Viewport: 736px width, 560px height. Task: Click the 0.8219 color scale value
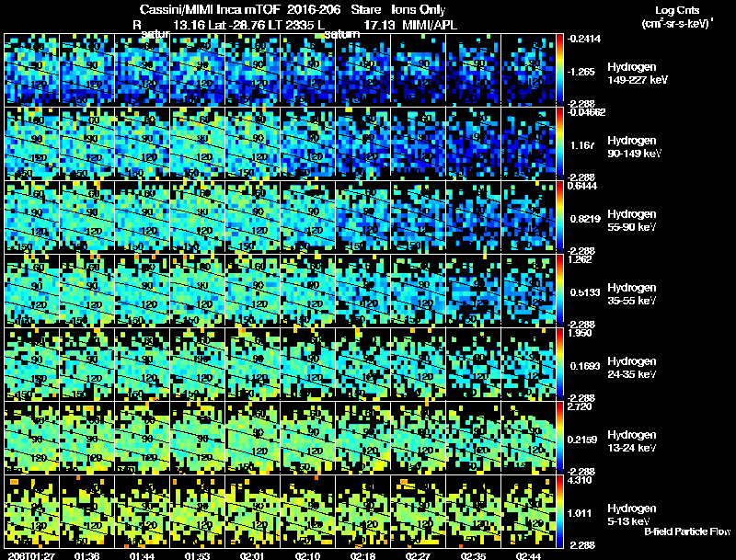pos(585,219)
